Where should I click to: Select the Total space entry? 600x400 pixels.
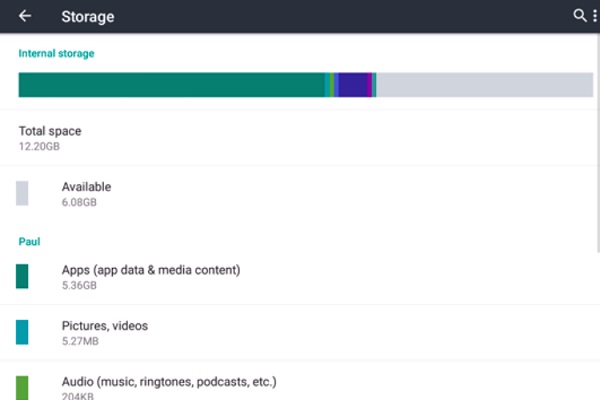click(50, 131)
